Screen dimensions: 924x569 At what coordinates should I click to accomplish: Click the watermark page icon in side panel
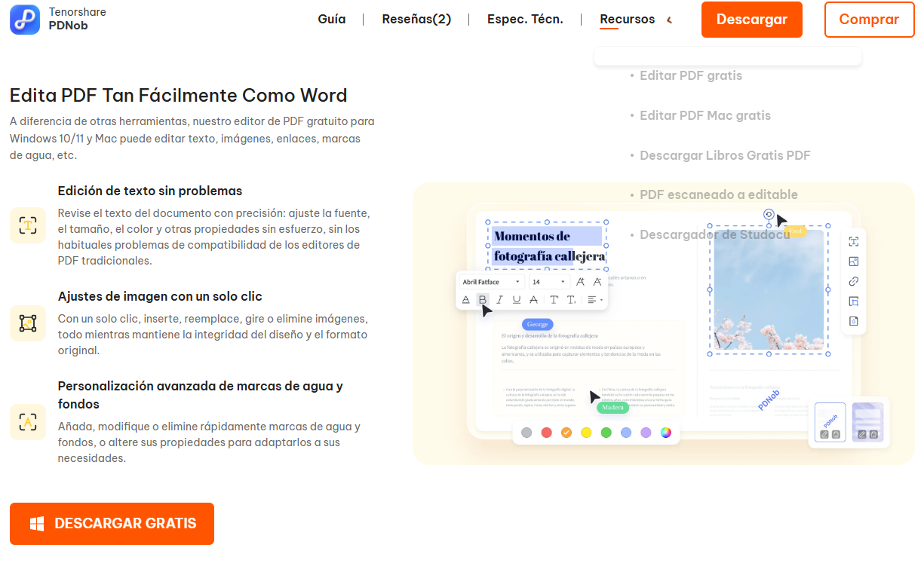854,321
